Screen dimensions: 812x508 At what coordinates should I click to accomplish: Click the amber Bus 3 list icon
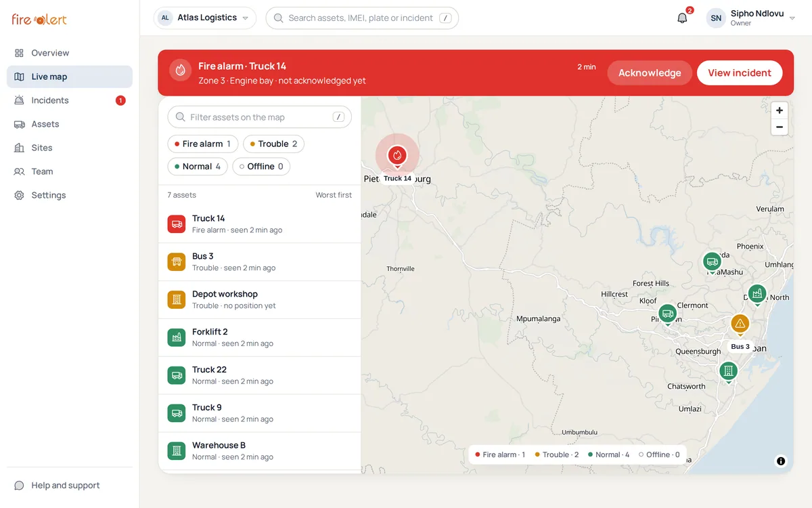tap(177, 261)
